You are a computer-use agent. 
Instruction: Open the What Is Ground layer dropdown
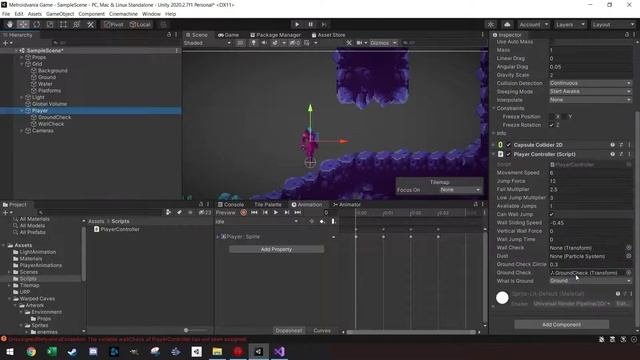tap(590, 281)
